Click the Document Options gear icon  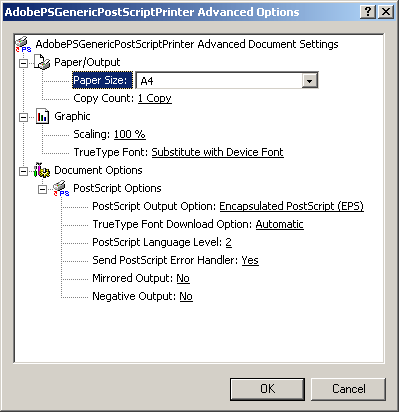[42, 170]
